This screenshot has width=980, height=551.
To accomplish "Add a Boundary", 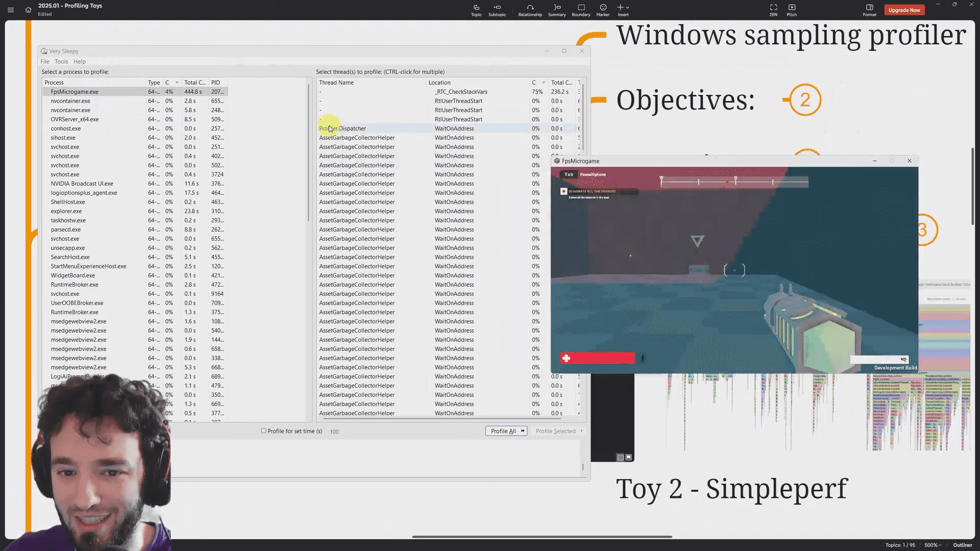I will 581,10.
